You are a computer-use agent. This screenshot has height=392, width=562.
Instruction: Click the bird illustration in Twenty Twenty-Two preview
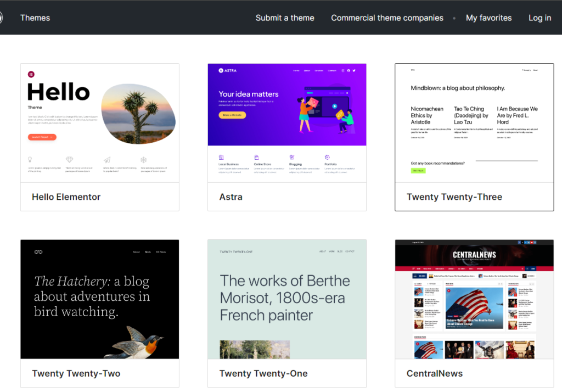coord(138,340)
